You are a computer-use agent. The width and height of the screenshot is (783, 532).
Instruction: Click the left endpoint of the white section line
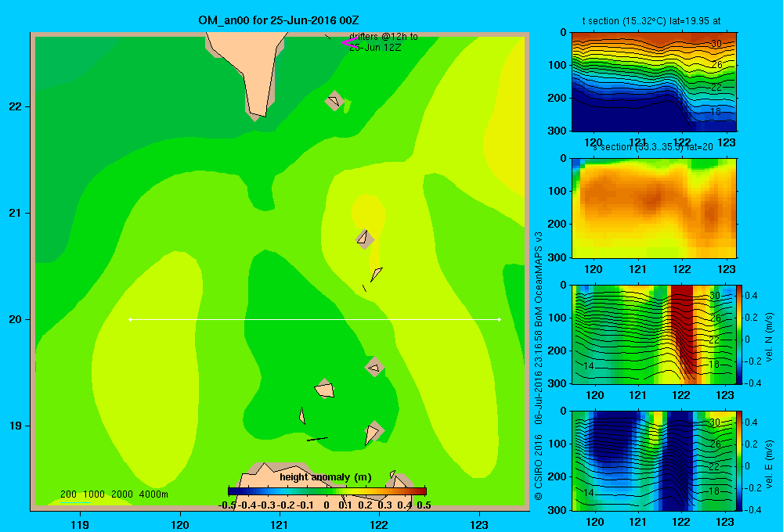[x=130, y=319]
